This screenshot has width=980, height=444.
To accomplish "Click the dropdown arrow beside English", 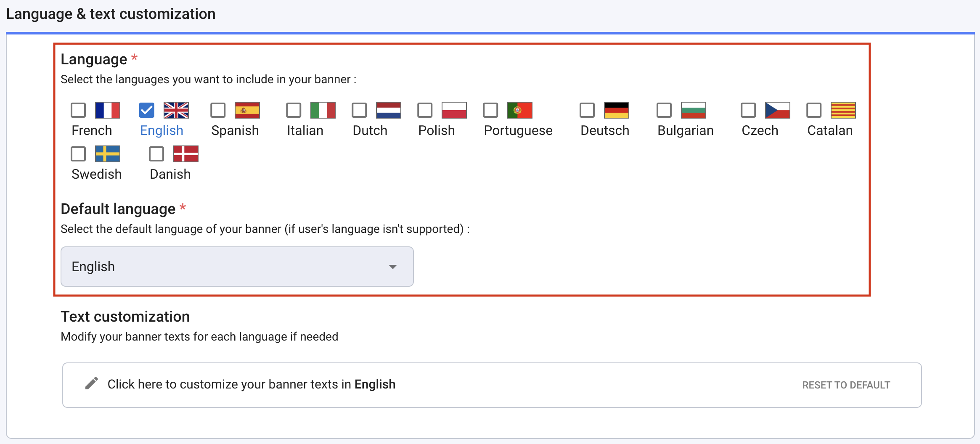I will [393, 267].
